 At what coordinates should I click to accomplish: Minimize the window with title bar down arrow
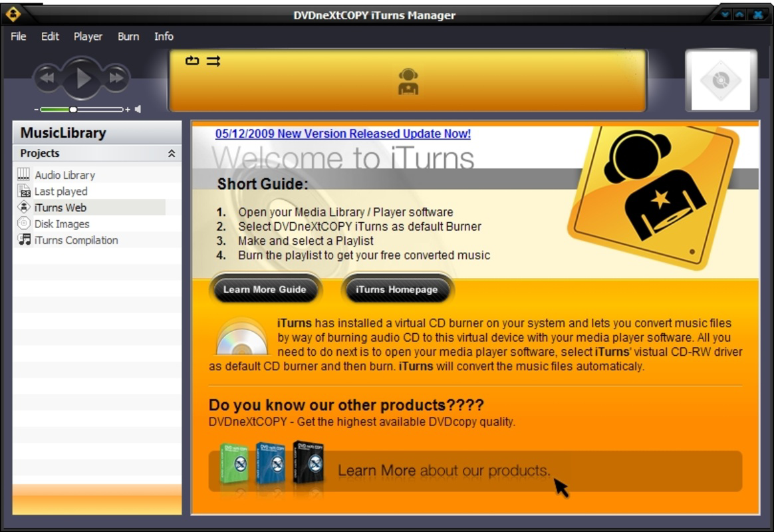tap(725, 15)
